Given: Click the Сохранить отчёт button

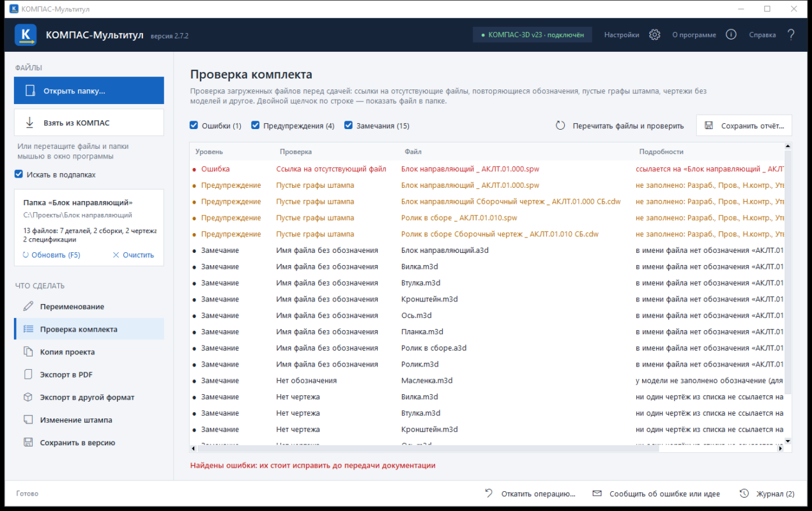Looking at the screenshot, I should click(744, 126).
